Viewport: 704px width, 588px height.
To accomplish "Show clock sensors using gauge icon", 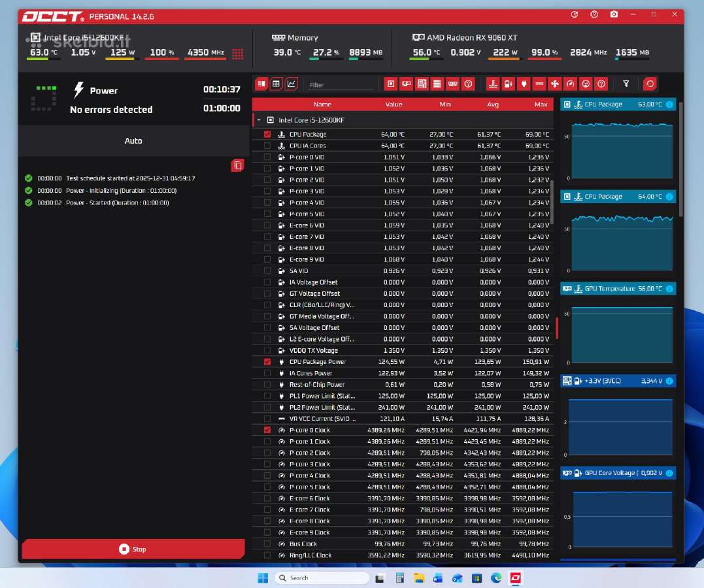I will click(x=570, y=84).
